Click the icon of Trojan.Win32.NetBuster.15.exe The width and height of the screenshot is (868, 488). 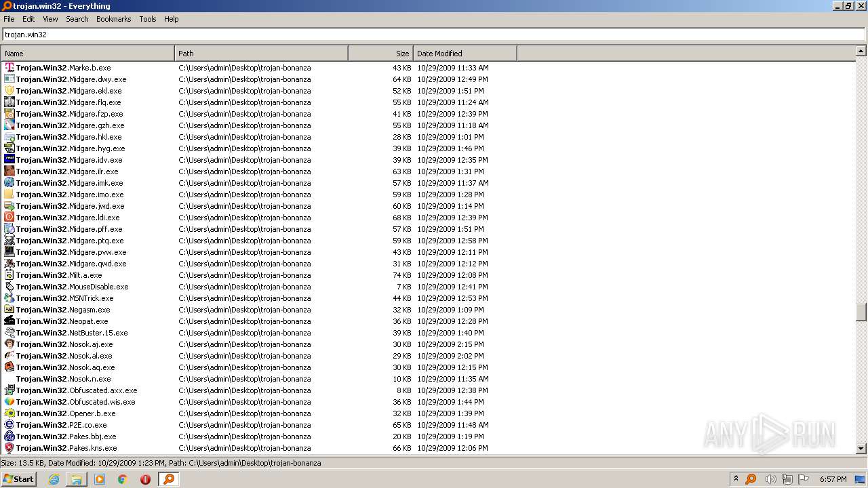click(x=9, y=333)
